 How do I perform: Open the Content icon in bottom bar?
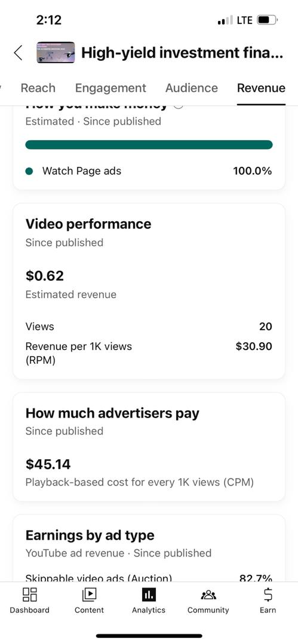point(90,595)
